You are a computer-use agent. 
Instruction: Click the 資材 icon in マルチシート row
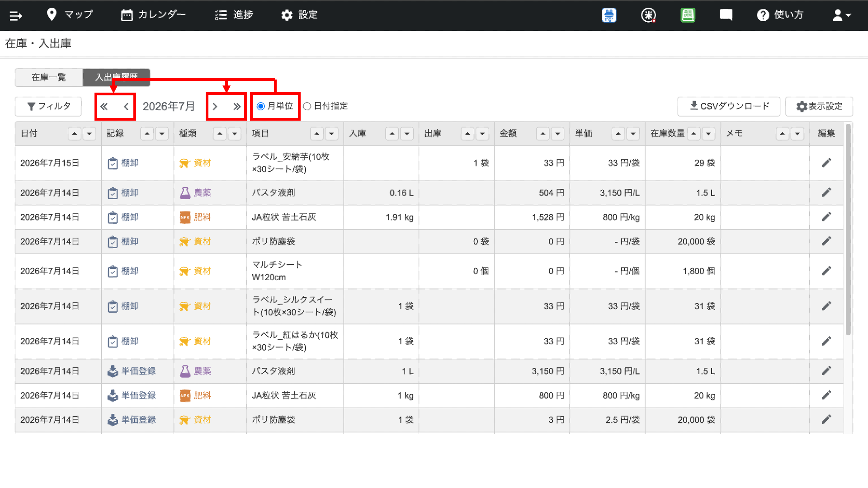click(184, 271)
